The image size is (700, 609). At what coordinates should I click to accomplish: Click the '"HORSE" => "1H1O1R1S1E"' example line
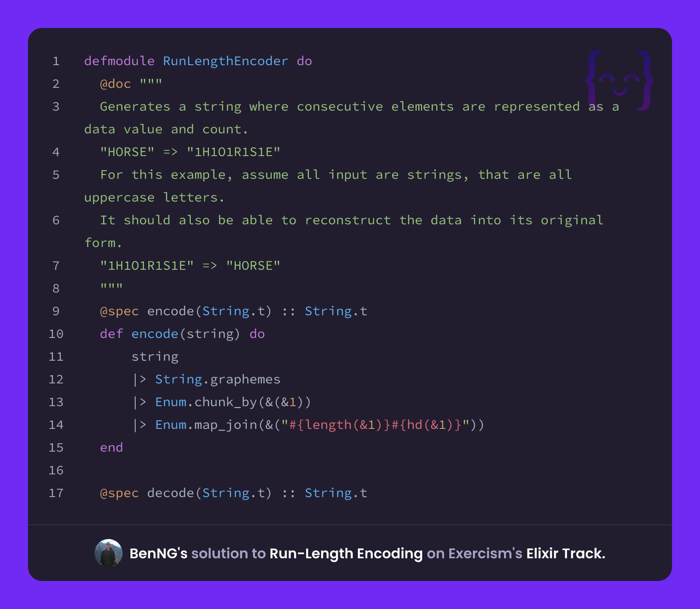pyautogui.click(x=190, y=152)
